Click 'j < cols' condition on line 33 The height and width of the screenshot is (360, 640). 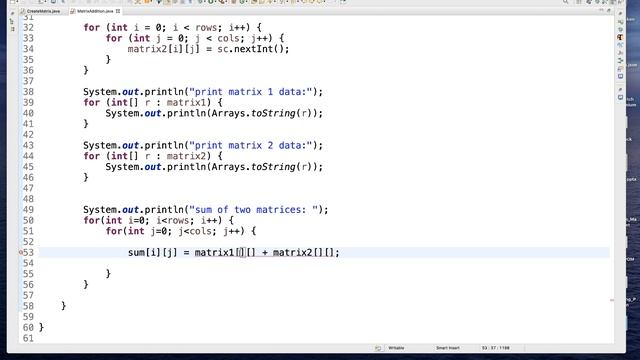pyautogui.click(x=217, y=38)
